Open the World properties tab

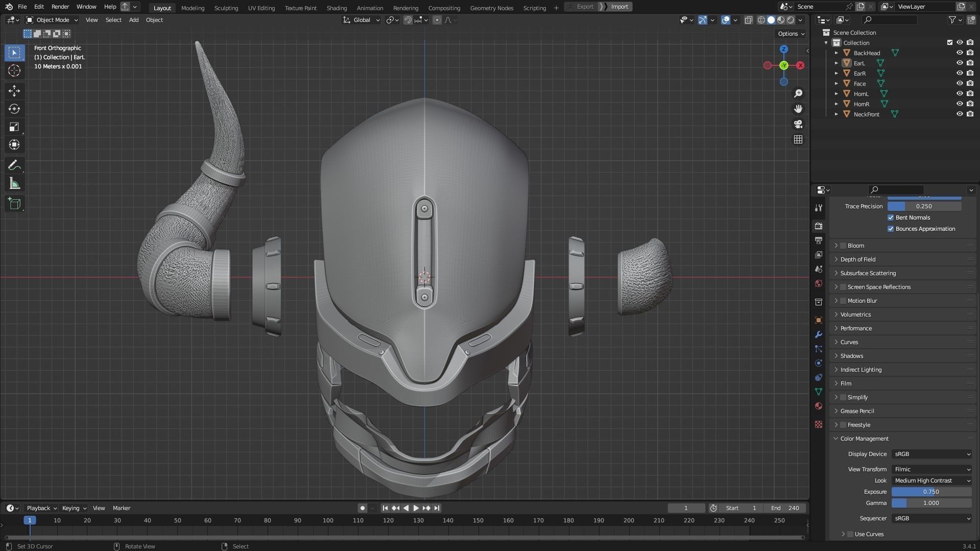tap(819, 283)
